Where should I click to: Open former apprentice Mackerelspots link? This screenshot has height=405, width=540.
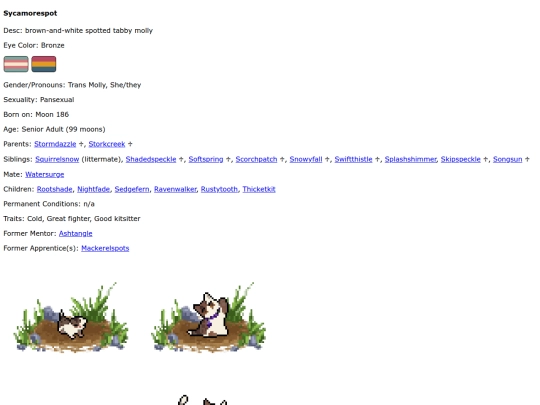(105, 248)
